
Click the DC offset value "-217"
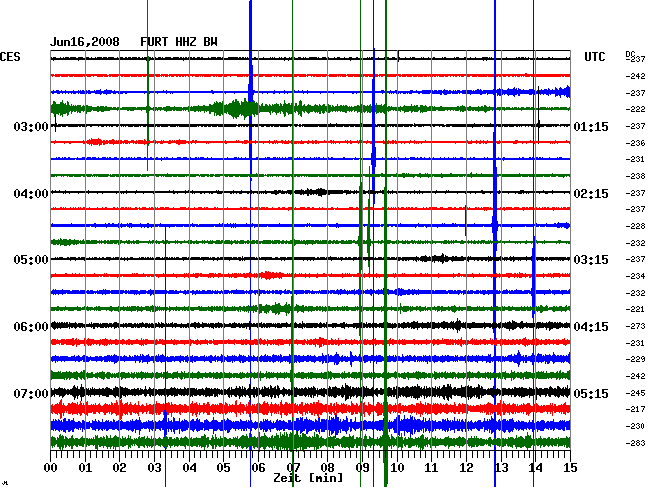(x=635, y=409)
